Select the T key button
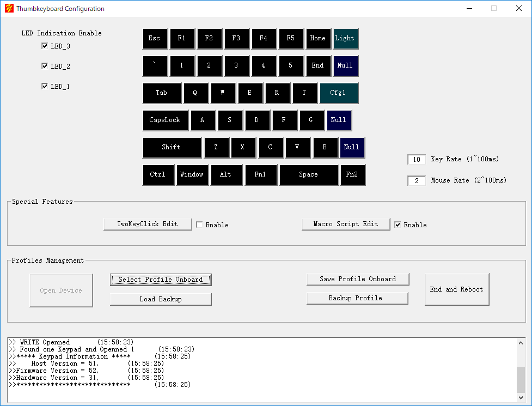Image resolution: width=532 pixels, height=406 pixels. [305, 93]
